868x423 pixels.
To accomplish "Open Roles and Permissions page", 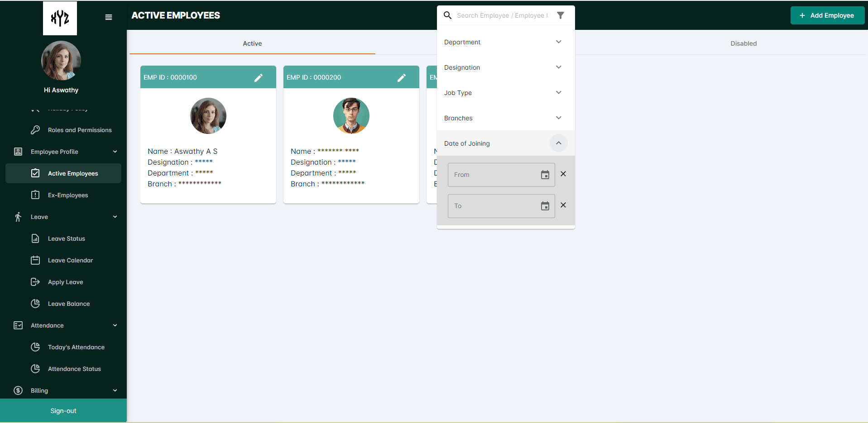I will [80, 130].
